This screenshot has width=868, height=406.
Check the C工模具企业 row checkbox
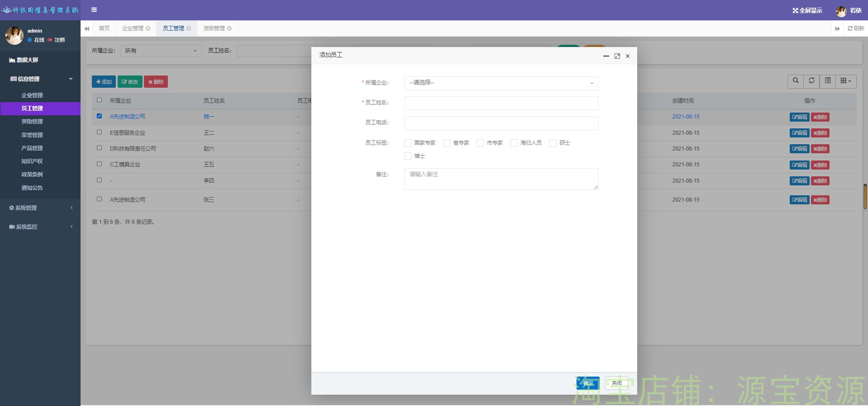point(99,164)
